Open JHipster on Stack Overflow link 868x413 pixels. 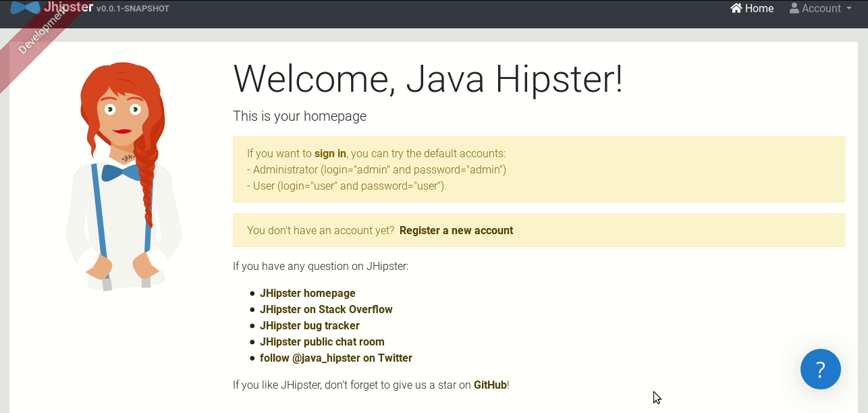tap(326, 309)
